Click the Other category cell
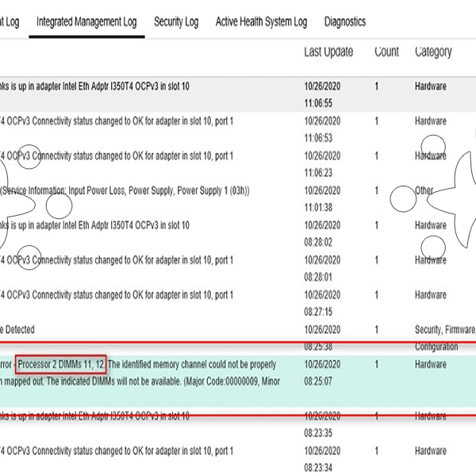This screenshot has width=476, height=476. click(x=424, y=191)
